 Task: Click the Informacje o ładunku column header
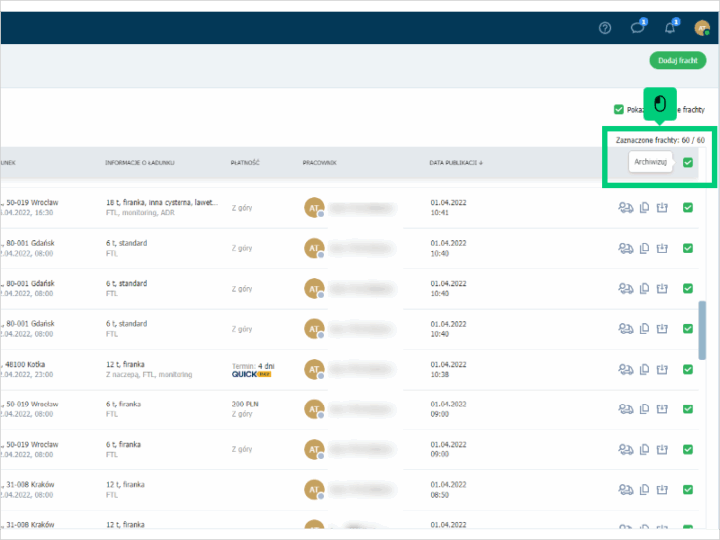click(x=142, y=162)
